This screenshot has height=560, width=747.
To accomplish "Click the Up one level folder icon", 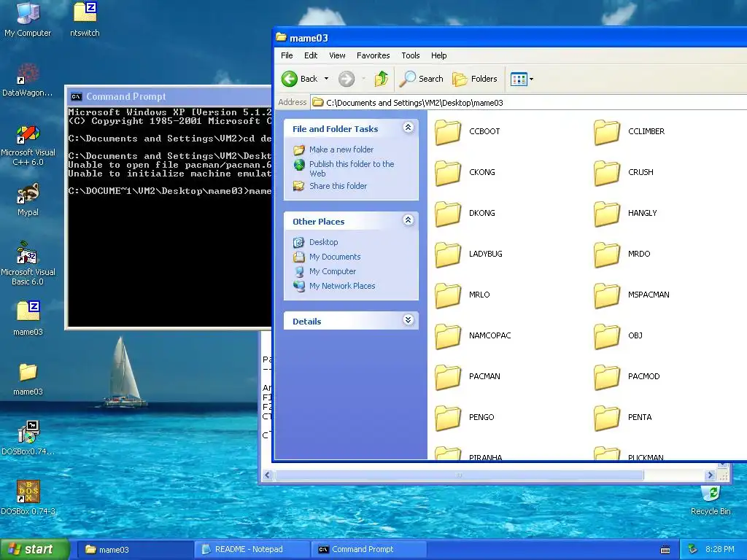I will [x=381, y=79].
